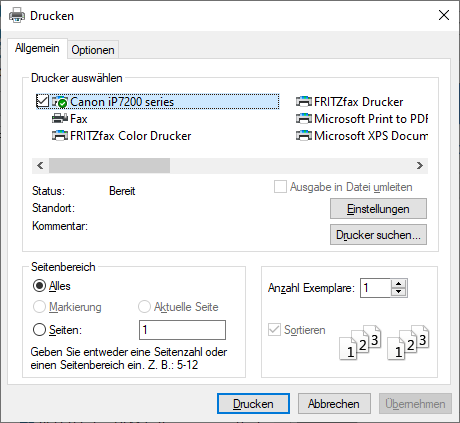Switch to the Optionen tab
Image resolution: width=460 pixels, height=423 pixels.
point(93,50)
